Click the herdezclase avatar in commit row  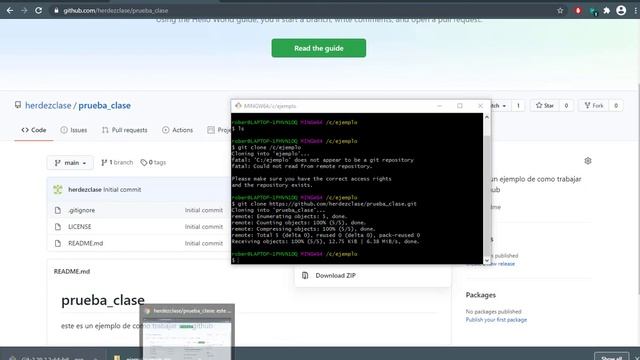point(58,189)
